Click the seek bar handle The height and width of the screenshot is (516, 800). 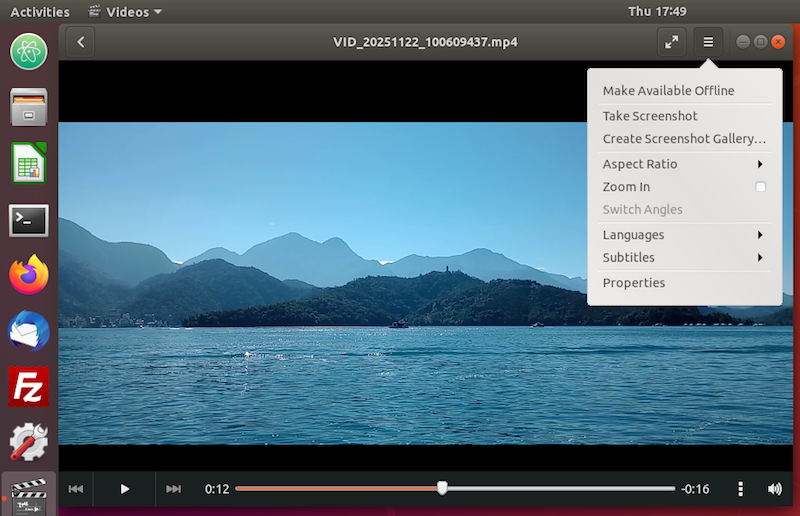tap(442, 488)
